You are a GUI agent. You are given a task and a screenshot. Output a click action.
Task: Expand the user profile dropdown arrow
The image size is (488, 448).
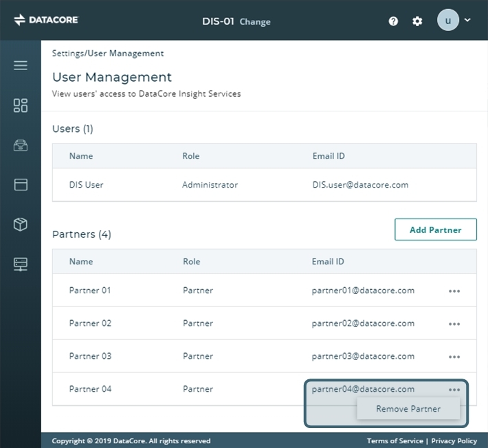click(468, 20)
